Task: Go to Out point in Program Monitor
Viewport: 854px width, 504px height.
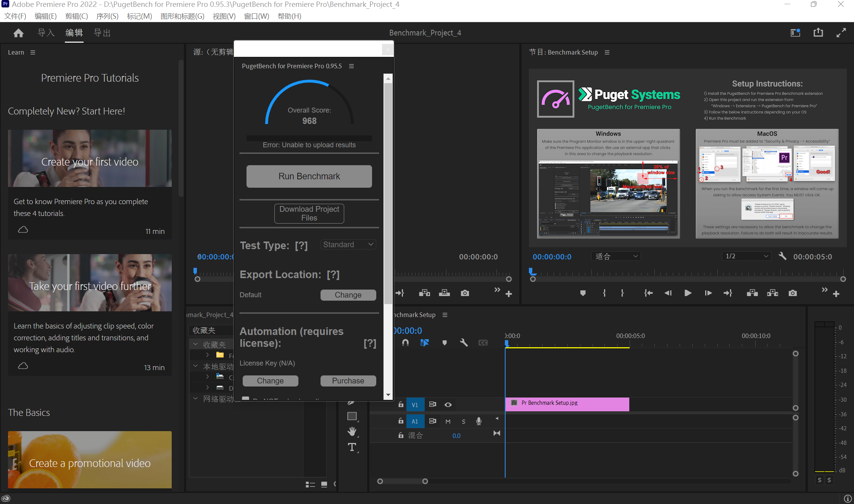Action: (x=728, y=293)
